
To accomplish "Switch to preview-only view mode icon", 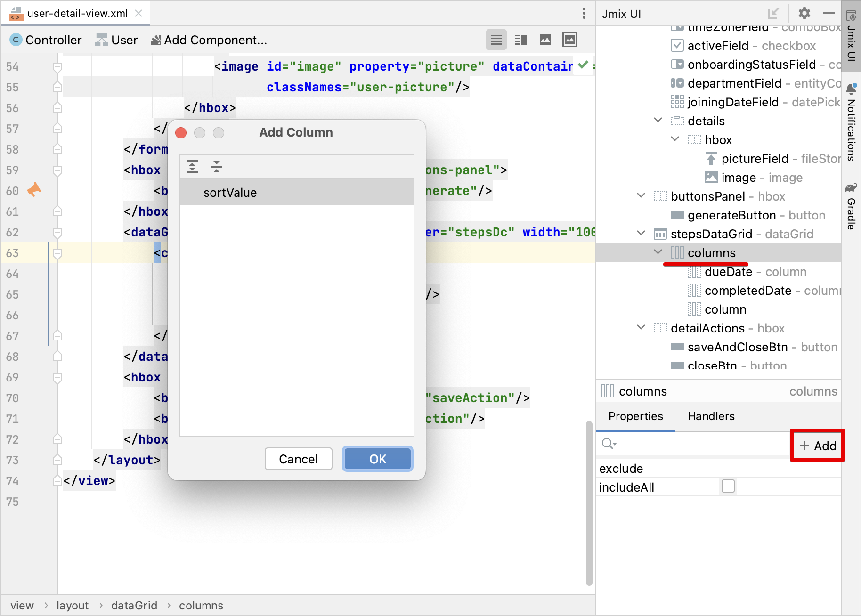I will (545, 40).
